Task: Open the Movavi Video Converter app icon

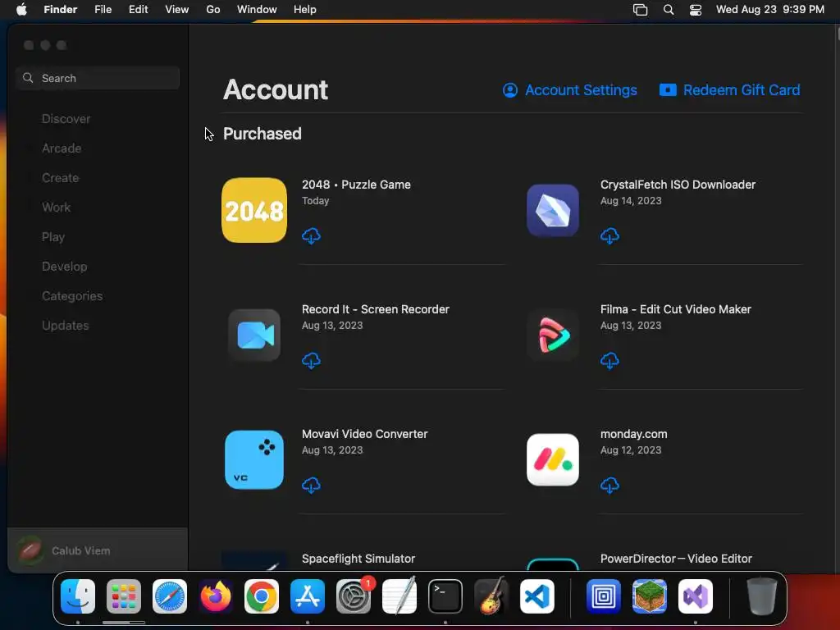Action: tap(254, 459)
